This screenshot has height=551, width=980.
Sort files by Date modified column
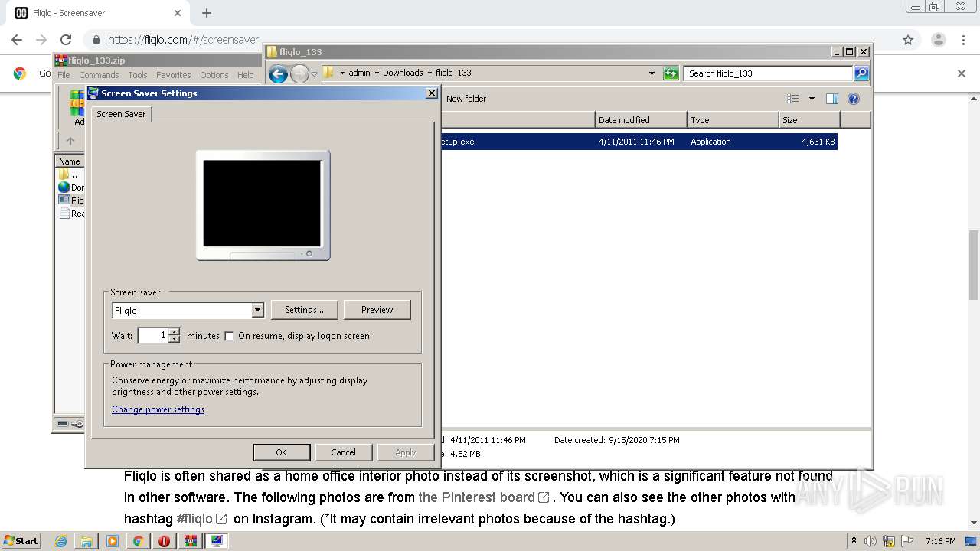click(641, 120)
